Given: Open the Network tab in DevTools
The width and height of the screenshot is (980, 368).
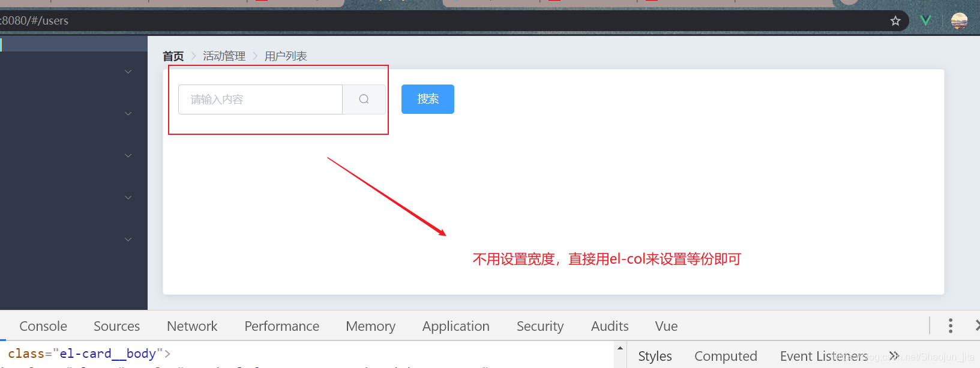Looking at the screenshot, I should (x=192, y=326).
